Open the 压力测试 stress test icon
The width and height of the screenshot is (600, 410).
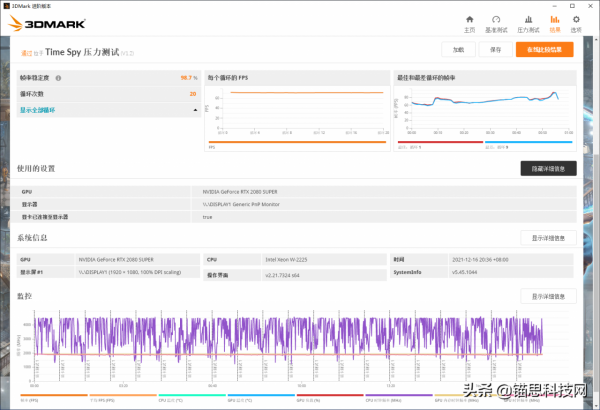tap(528, 20)
